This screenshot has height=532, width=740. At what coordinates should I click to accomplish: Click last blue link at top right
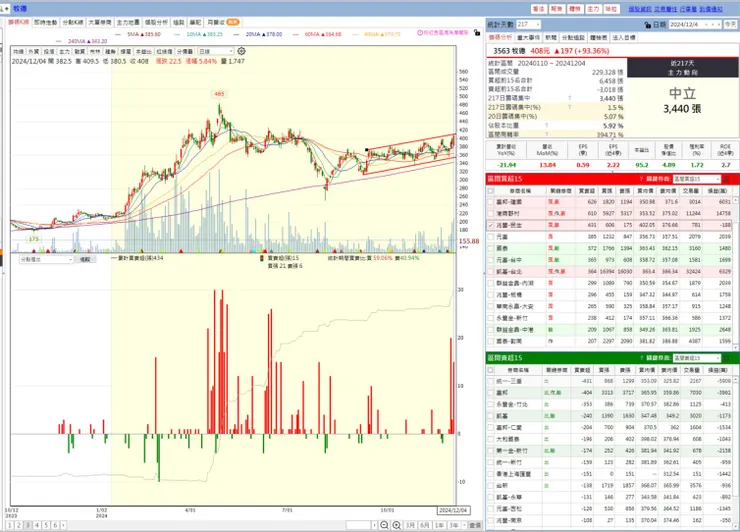pyautogui.click(x=711, y=9)
